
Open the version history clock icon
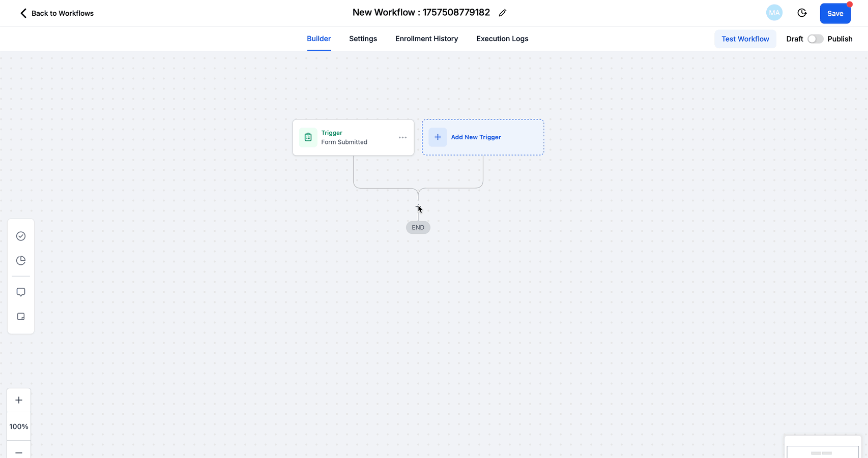coord(802,12)
